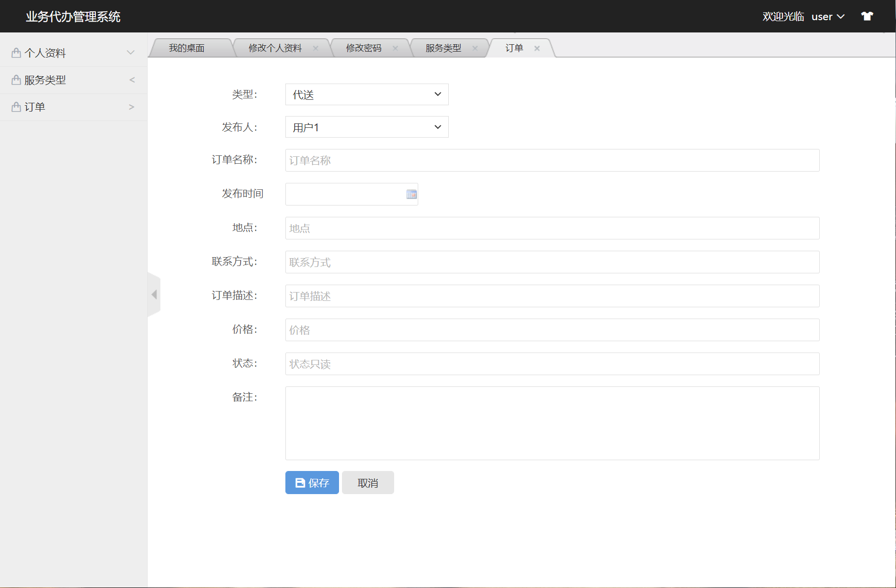Image resolution: width=896 pixels, height=588 pixels.
Task: Click the 保存 button
Action: (312, 482)
